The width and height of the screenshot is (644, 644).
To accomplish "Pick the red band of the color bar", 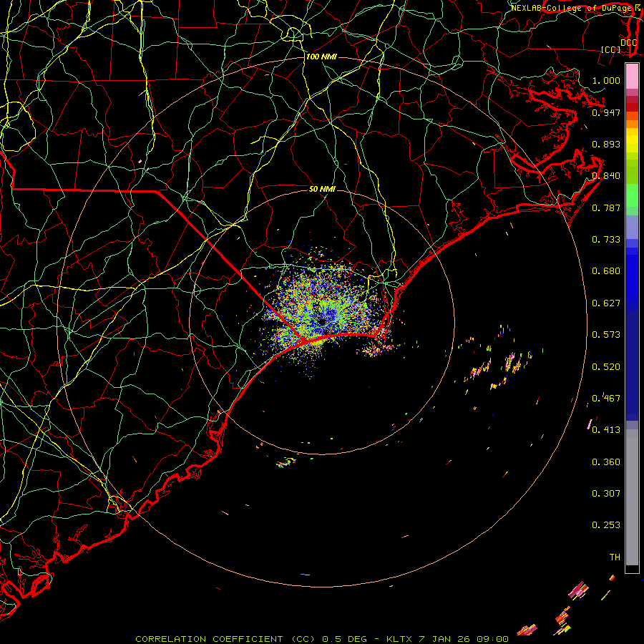I will [x=632, y=107].
